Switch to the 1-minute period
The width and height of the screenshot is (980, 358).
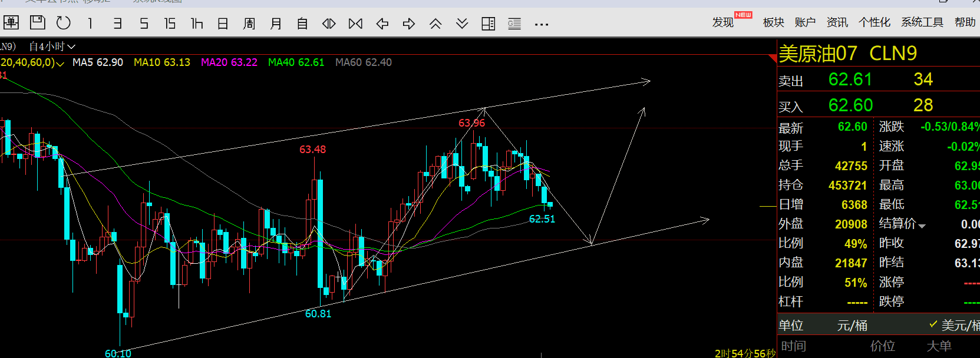tap(90, 24)
